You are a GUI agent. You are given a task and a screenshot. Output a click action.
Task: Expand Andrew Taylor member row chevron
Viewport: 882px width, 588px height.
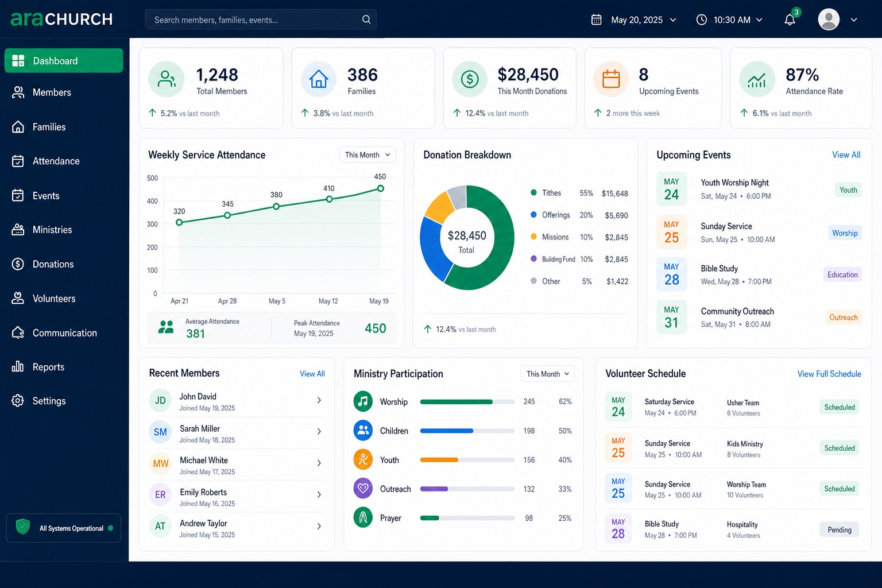click(319, 526)
